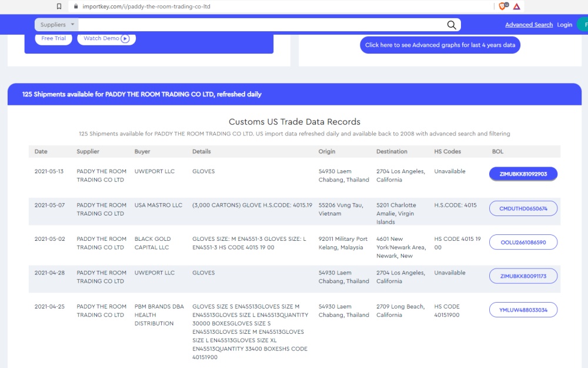The height and width of the screenshot is (368, 588).
Task: Click into the supplier search text field
Action: [259, 25]
